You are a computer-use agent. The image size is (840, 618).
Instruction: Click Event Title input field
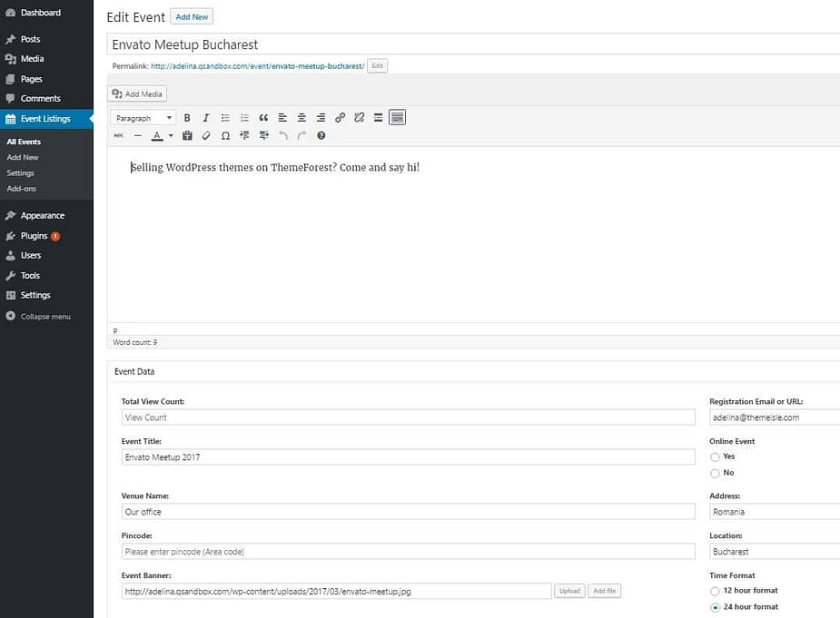[409, 456]
